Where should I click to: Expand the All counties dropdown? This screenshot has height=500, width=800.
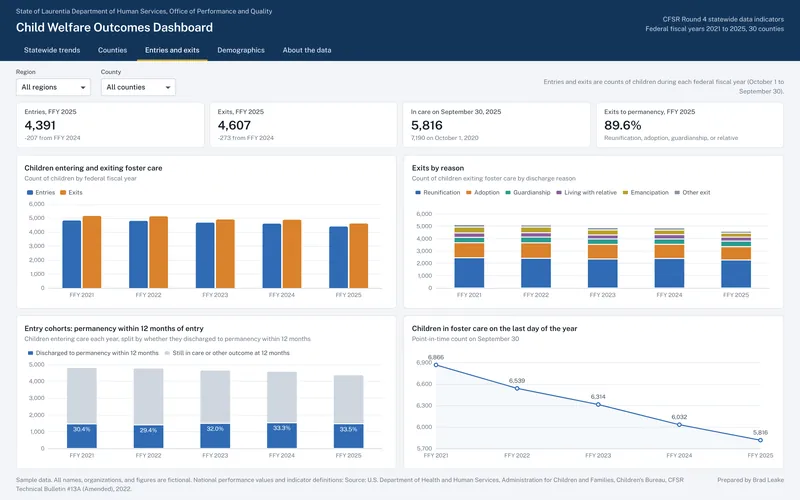[x=138, y=87]
